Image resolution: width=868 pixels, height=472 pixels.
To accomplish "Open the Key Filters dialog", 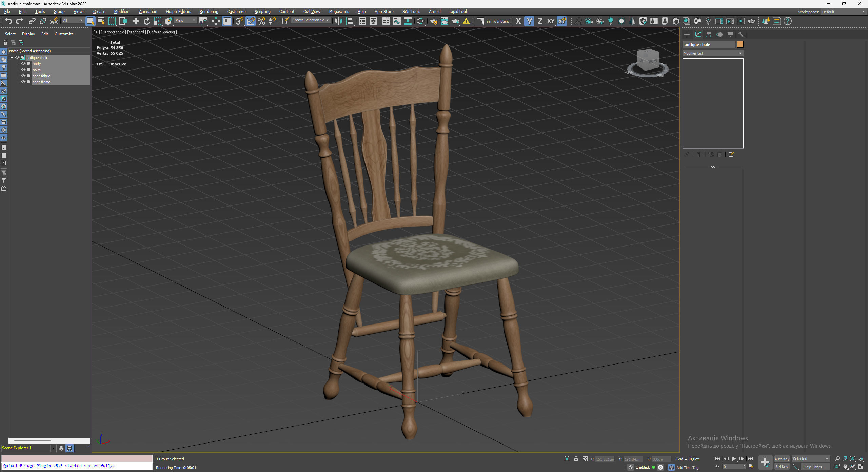I will (815, 467).
